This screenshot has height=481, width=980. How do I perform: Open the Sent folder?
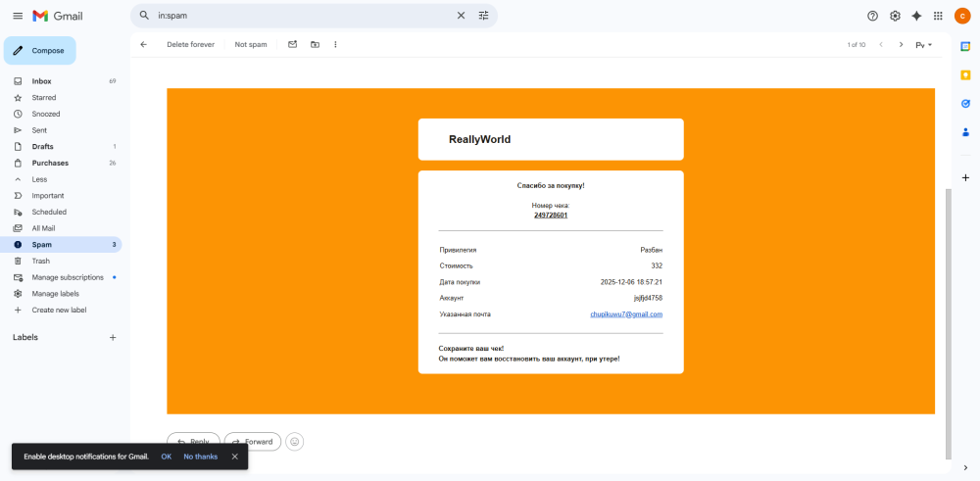61,130
